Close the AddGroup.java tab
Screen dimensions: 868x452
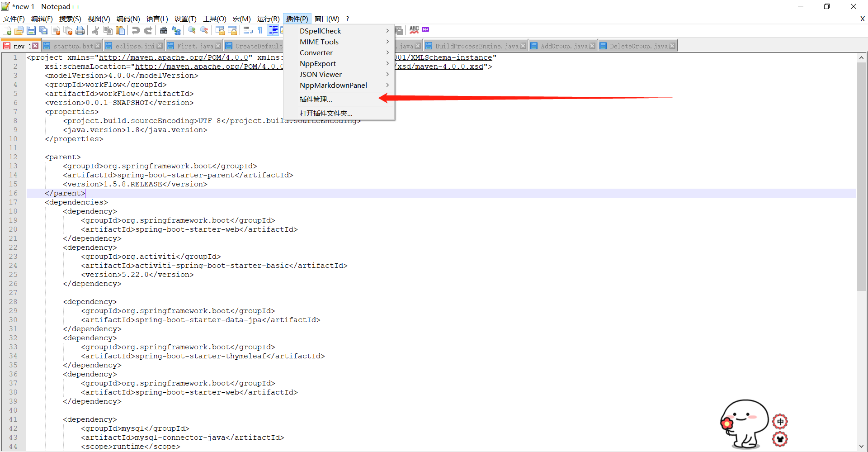point(592,46)
